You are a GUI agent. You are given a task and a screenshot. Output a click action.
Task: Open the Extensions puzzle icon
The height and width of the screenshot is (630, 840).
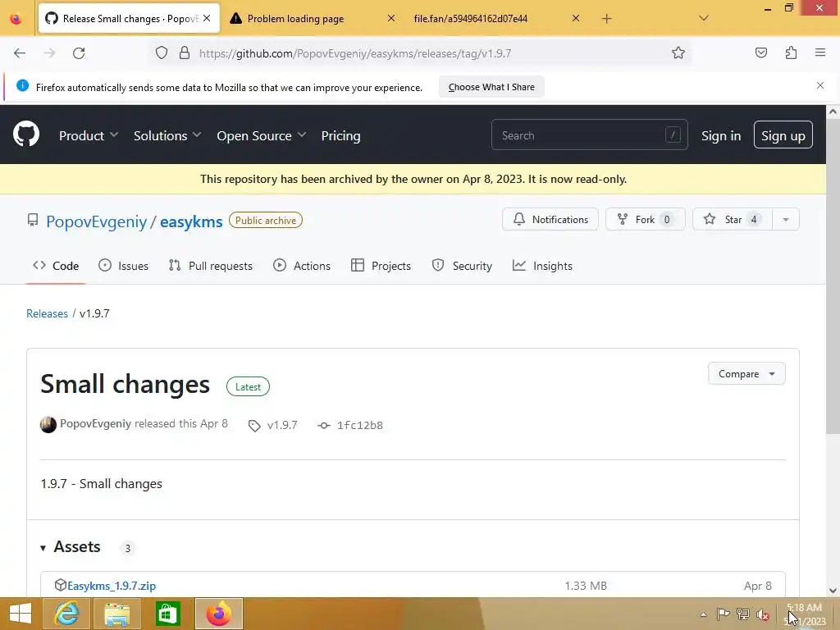[792, 52]
